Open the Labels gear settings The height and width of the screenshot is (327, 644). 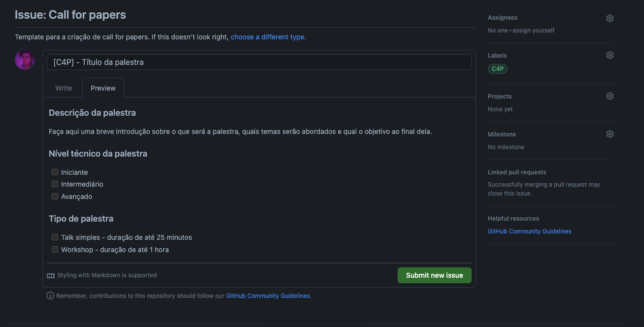point(610,55)
